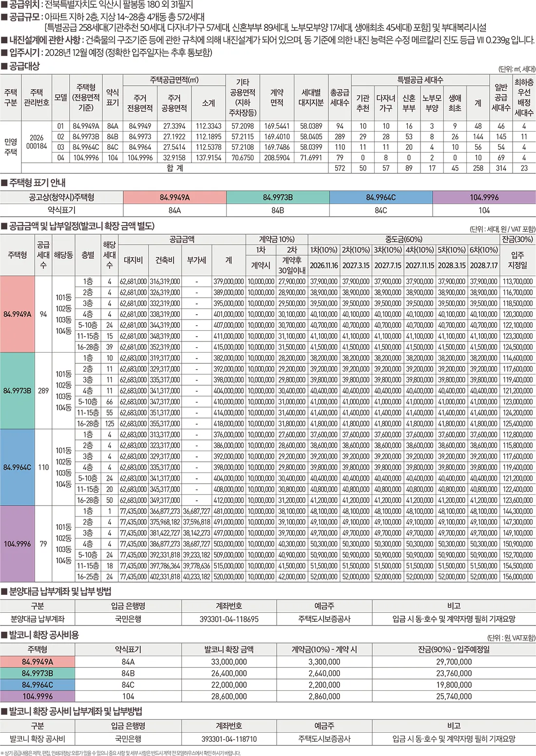Click the 분양대금 납부계좌 및 납부 방법 heading
The height and width of the screenshot is (756, 536).
point(56,591)
